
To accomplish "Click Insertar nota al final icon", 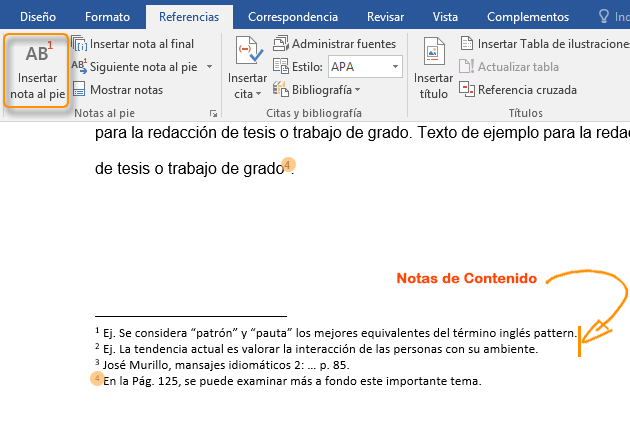I will point(79,43).
